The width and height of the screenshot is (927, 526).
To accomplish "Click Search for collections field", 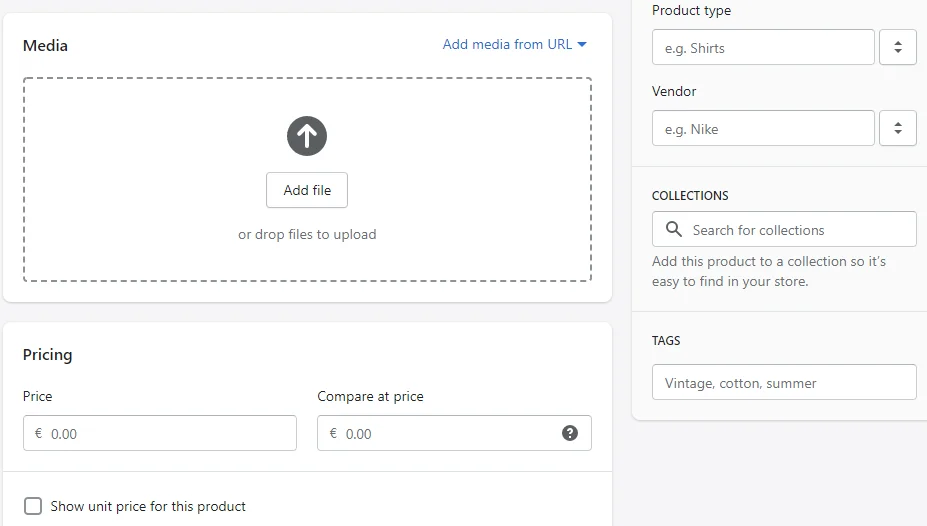I will point(795,229).
